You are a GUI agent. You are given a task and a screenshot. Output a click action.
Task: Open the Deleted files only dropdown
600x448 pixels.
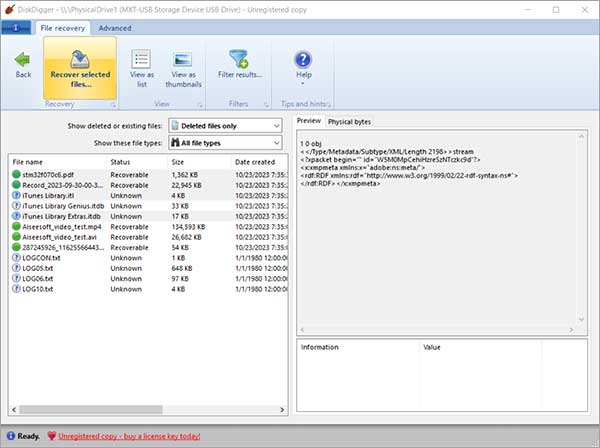coord(225,125)
